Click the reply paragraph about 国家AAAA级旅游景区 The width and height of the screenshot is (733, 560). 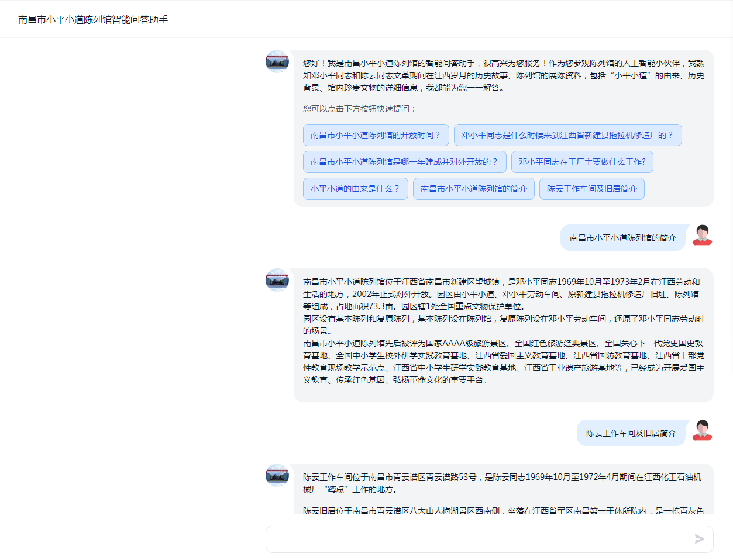coord(503,361)
